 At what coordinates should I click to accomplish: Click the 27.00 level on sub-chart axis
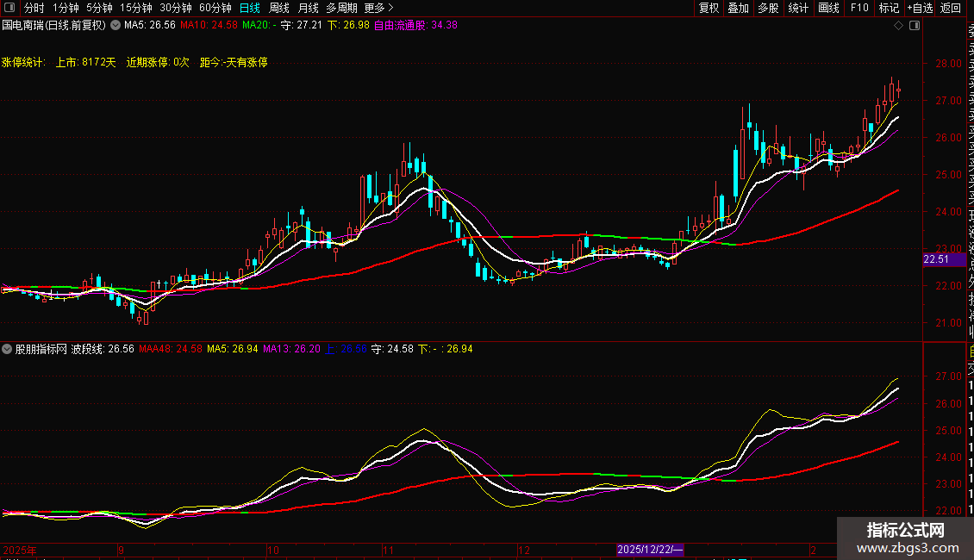point(948,376)
